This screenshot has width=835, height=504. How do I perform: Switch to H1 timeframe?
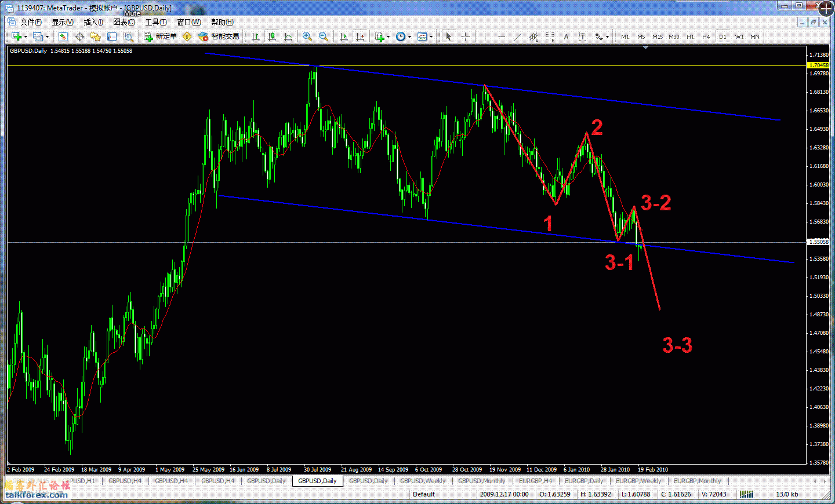[x=690, y=36]
